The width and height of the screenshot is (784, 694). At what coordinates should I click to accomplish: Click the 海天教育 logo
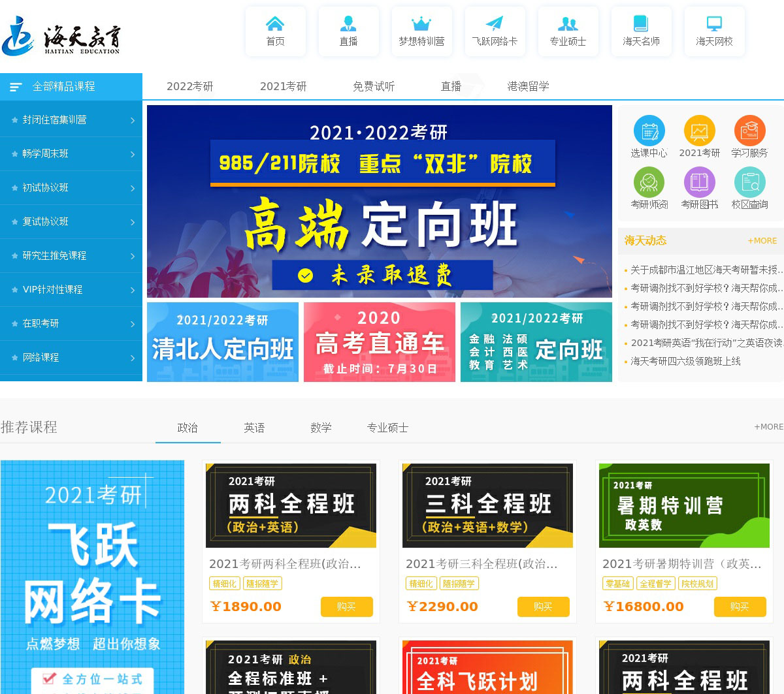(x=61, y=37)
